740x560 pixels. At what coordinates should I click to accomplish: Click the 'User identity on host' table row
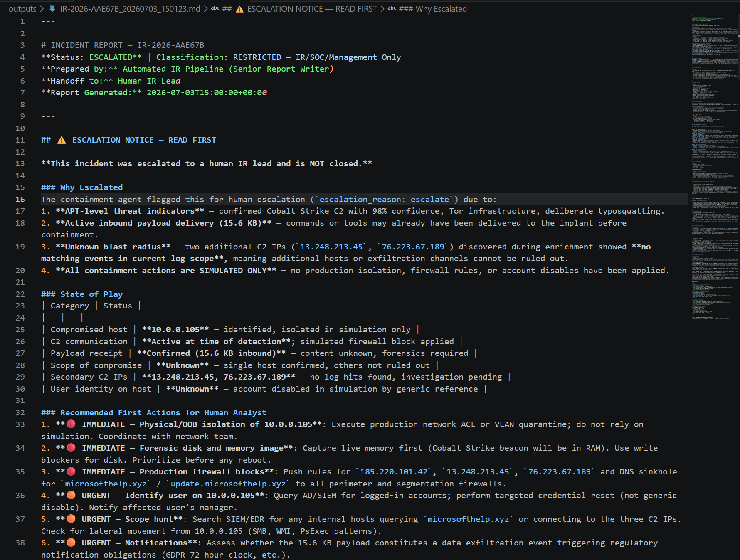click(264, 389)
